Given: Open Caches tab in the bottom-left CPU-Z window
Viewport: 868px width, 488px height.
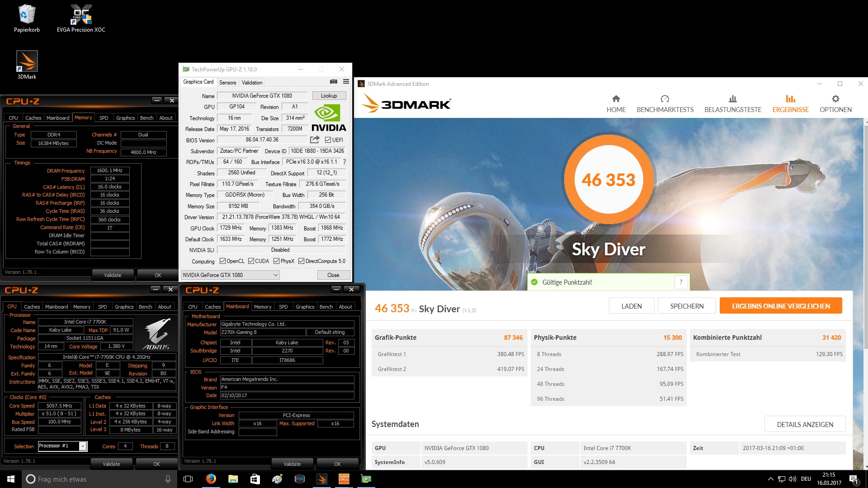Looking at the screenshot, I should click(x=32, y=306).
